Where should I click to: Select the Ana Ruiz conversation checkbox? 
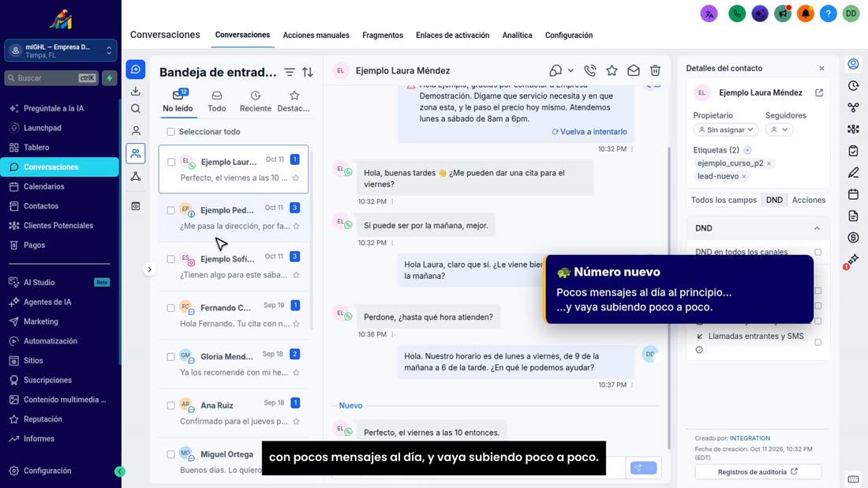(170, 405)
